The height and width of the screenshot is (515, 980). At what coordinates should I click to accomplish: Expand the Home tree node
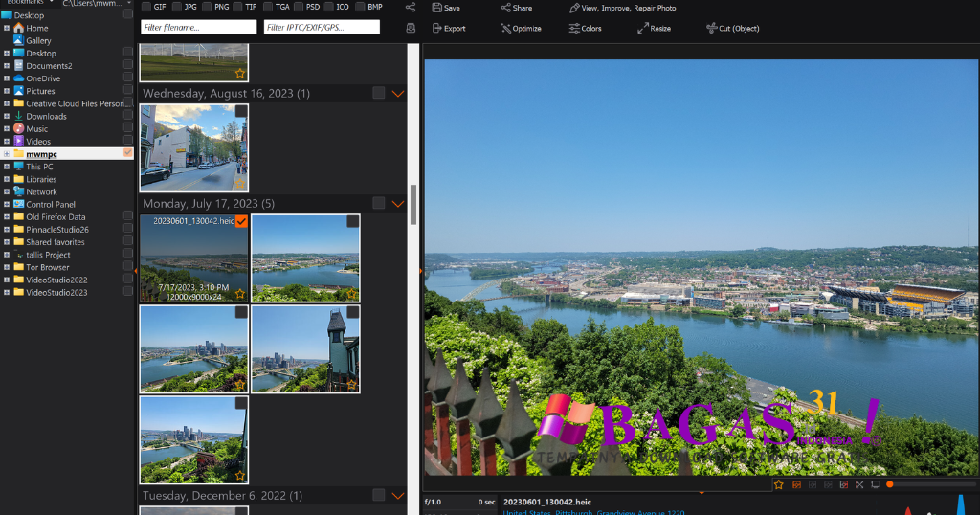point(7,28)
